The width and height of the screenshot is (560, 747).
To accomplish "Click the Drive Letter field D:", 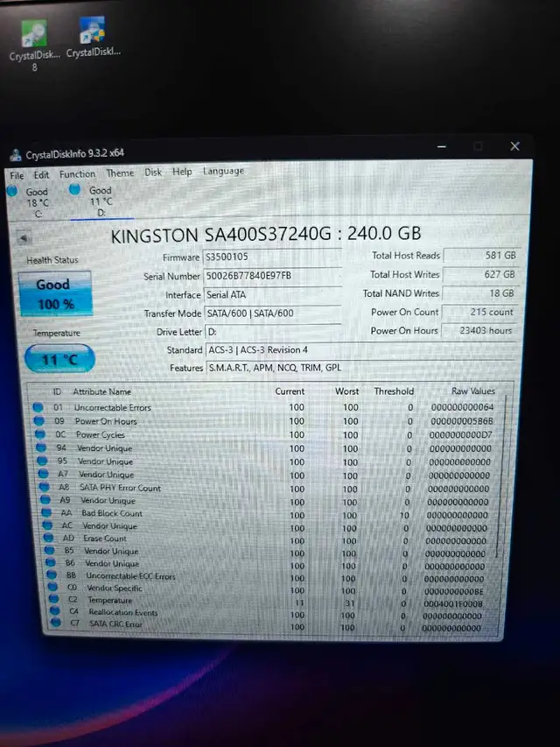I will click(273, 332).
